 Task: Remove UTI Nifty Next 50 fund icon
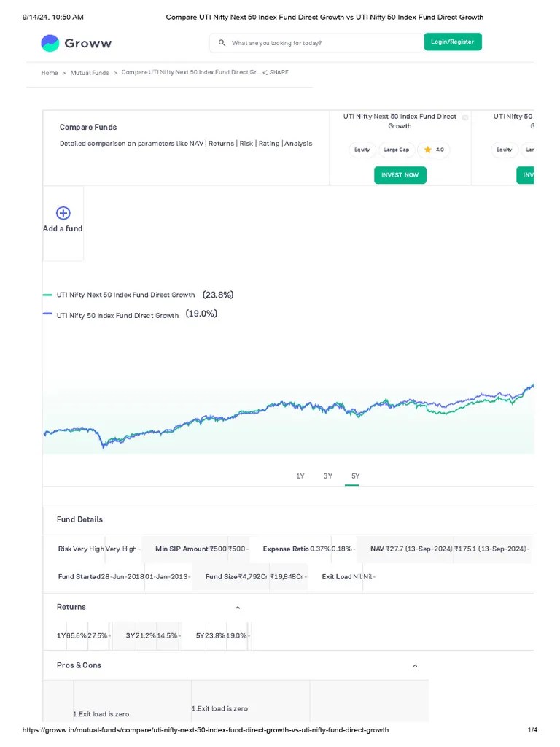click(x=465, y=117)
